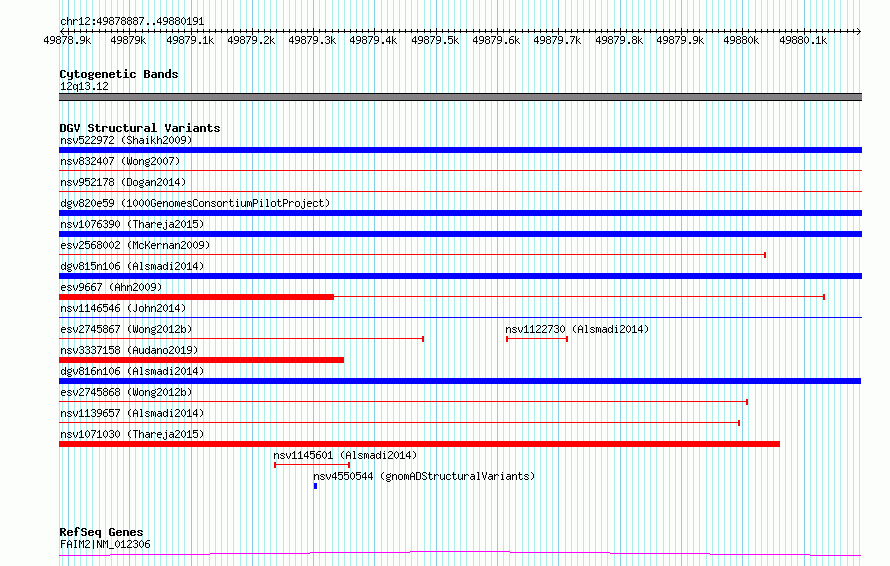Select nsv1071030 (Thareja2015) label
This screenshot has height=566, width=890.
(x=132, y=434)
